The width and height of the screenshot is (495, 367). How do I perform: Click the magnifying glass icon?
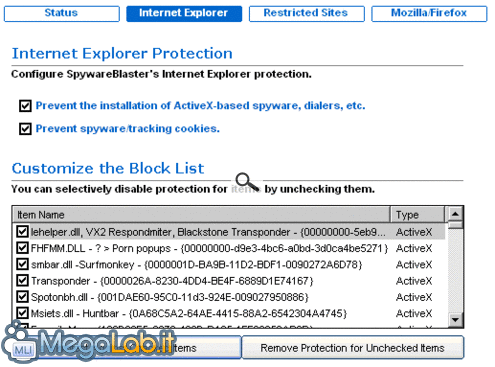247,182
